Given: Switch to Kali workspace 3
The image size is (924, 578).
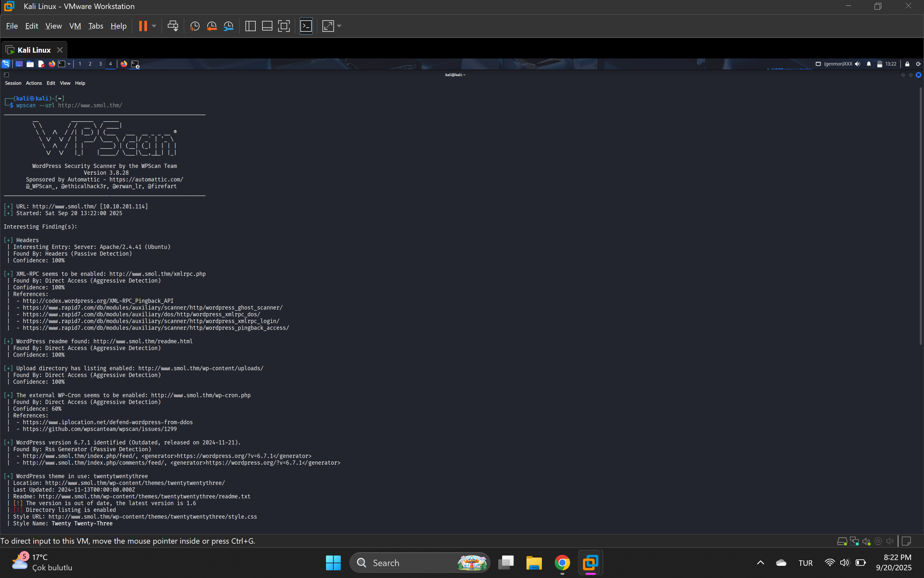Looking at the screenshot, I should point(100,64).
